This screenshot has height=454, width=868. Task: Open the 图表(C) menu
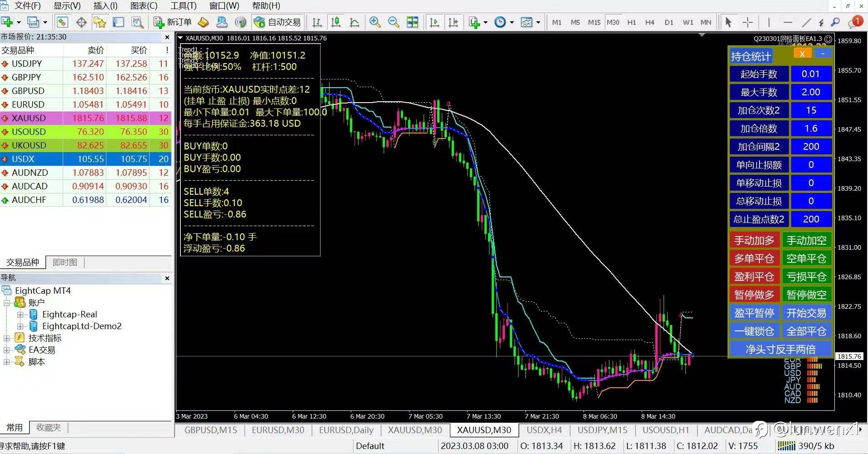point(144,6)
